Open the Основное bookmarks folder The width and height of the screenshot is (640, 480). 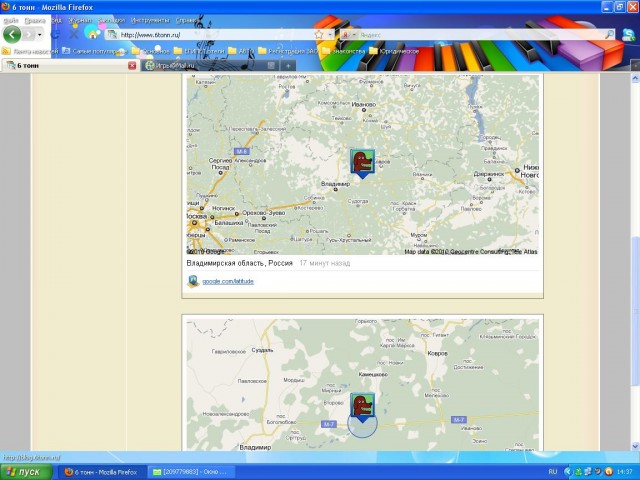coord(151,51)
